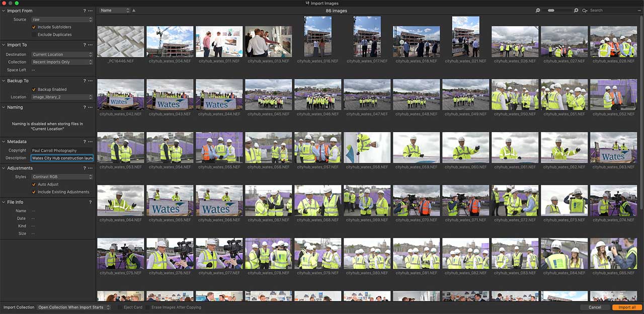Open help for the Import From panel
Screen dimensions: 644x314
pyautogui.click(x=85, y=11)
